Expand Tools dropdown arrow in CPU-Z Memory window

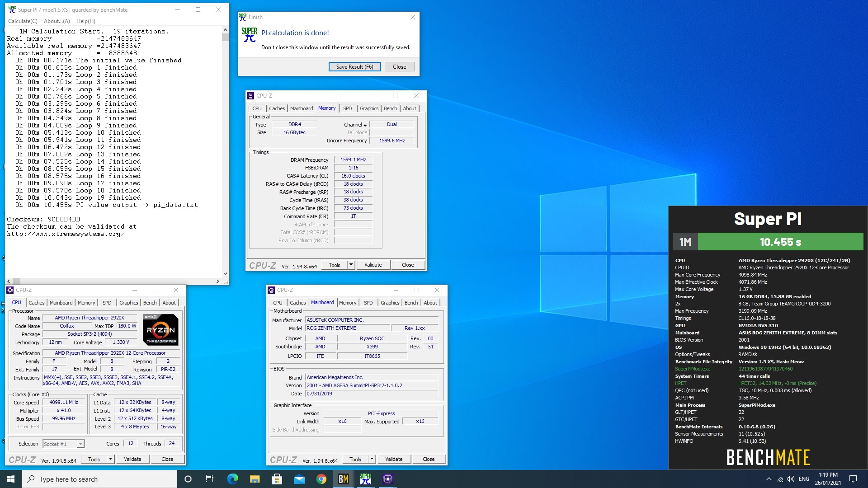(351, 265)
